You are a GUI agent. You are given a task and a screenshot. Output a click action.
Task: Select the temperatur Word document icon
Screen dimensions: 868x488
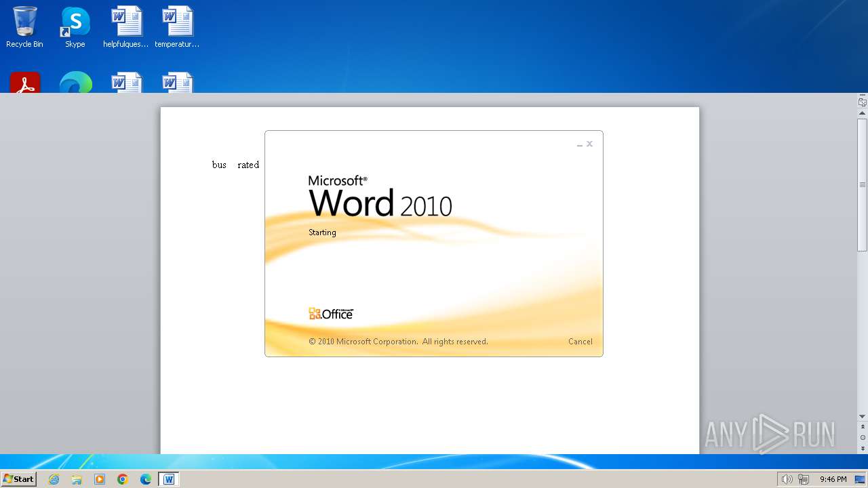[177, 27]
